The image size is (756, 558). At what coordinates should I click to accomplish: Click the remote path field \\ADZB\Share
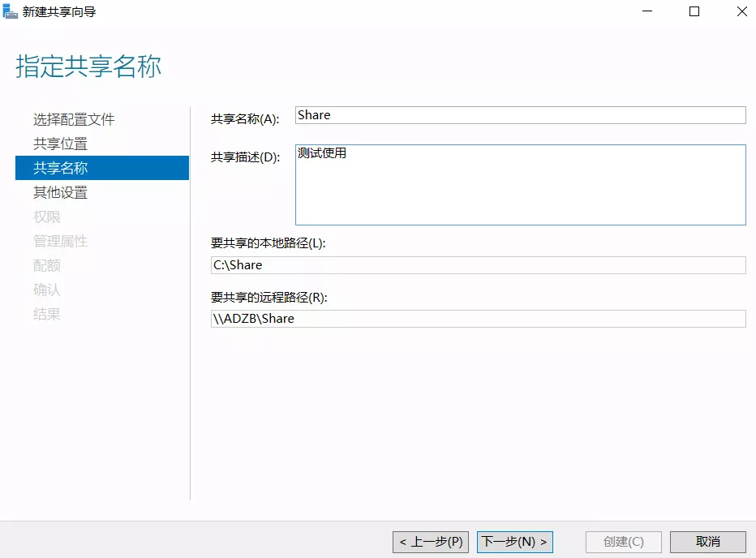[x=478, y=319]
